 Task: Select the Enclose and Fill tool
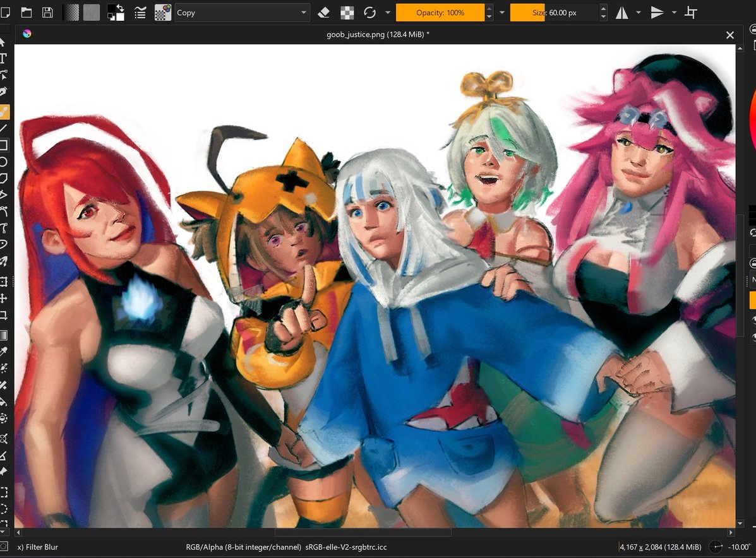(x=3, y=418)
